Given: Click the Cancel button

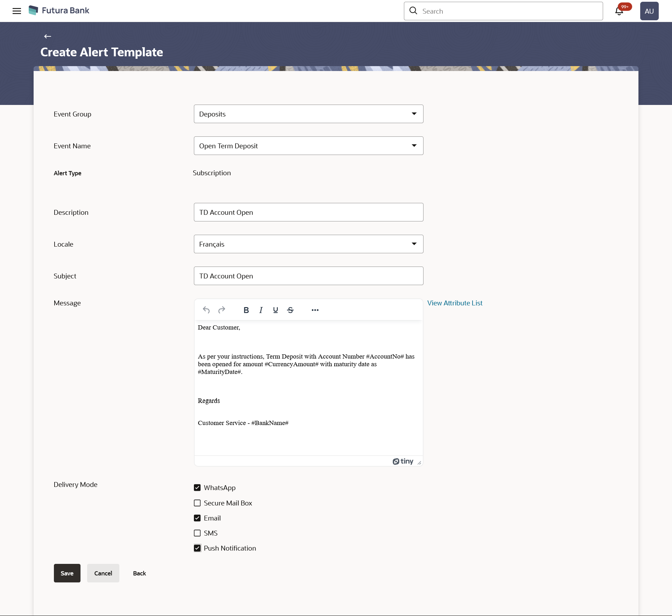Looking at the screenshot, I should pos(103,573).
